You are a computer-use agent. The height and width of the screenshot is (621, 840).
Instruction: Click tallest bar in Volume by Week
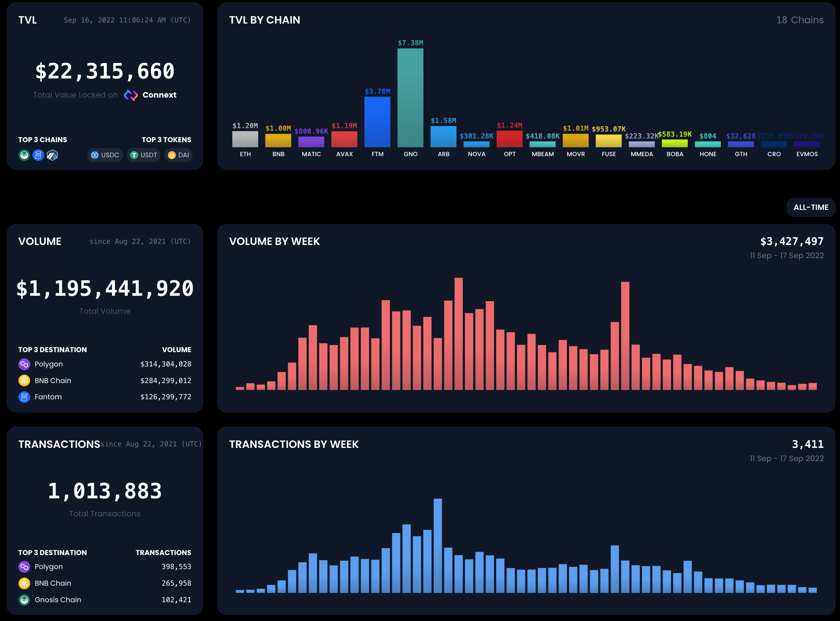click(458, 334)
